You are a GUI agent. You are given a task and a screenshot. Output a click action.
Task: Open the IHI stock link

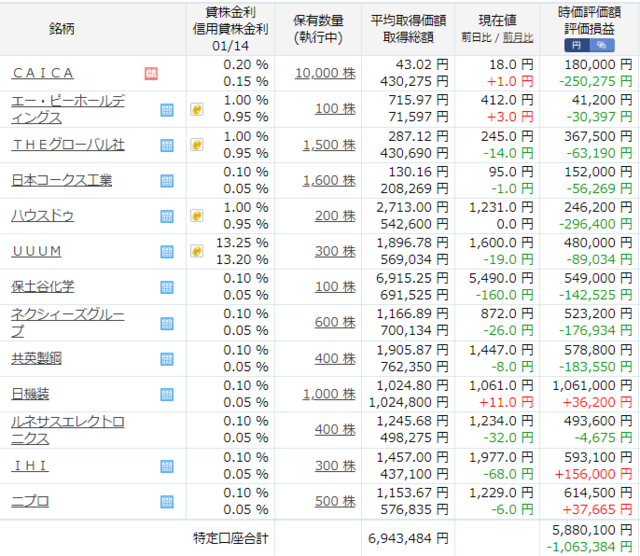pyautogui.click(x=30, y=466)
